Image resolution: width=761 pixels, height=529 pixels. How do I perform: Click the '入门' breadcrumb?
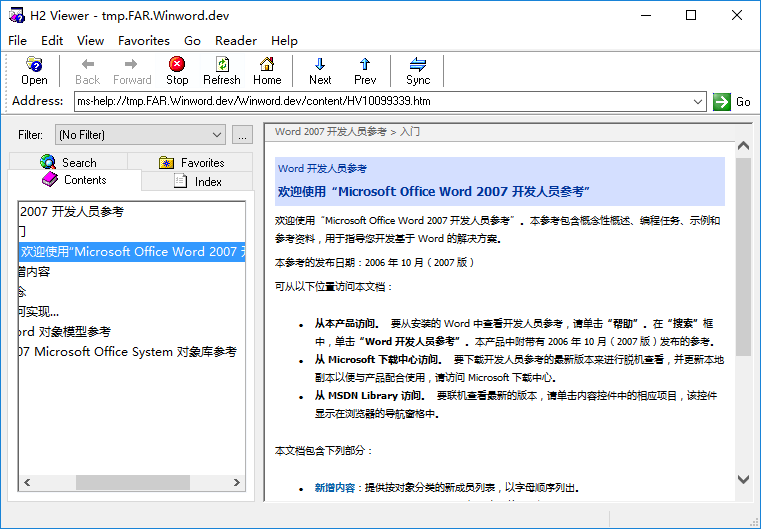tap(410, 132)
